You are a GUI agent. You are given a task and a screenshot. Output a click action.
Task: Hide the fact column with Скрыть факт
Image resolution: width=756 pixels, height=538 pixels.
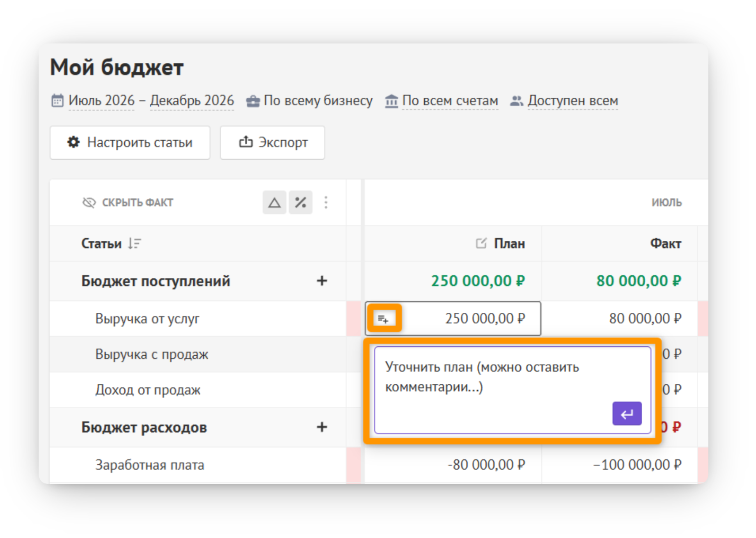click(x=128, y=203)
